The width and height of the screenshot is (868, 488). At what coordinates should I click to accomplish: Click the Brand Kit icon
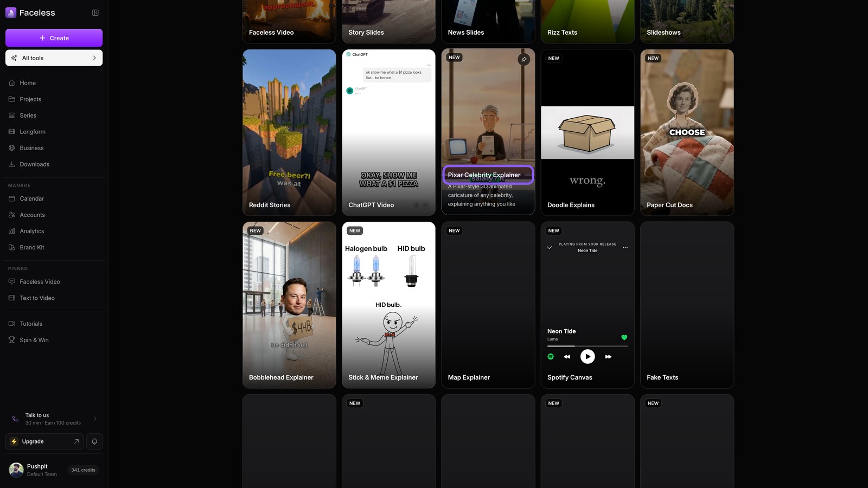12,247
